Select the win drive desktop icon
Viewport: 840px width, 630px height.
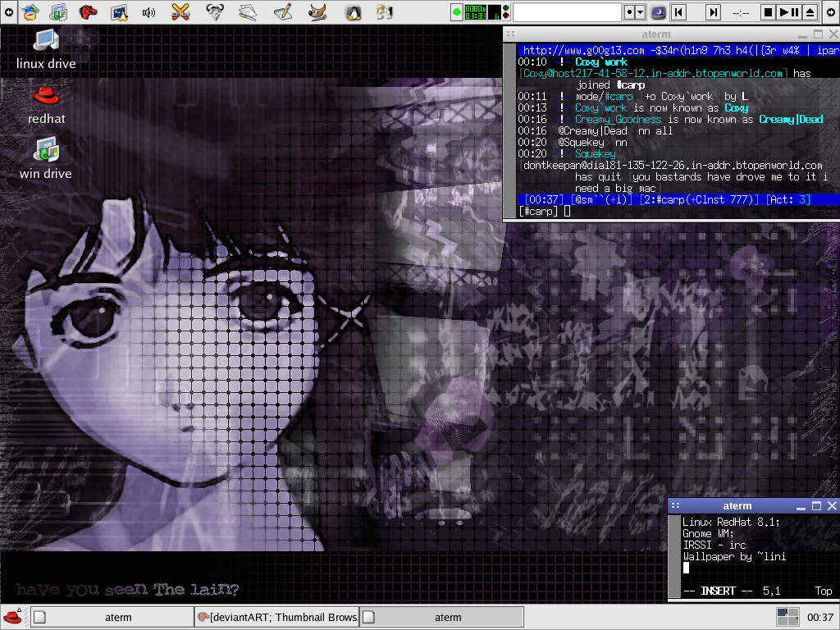(46, 158)
